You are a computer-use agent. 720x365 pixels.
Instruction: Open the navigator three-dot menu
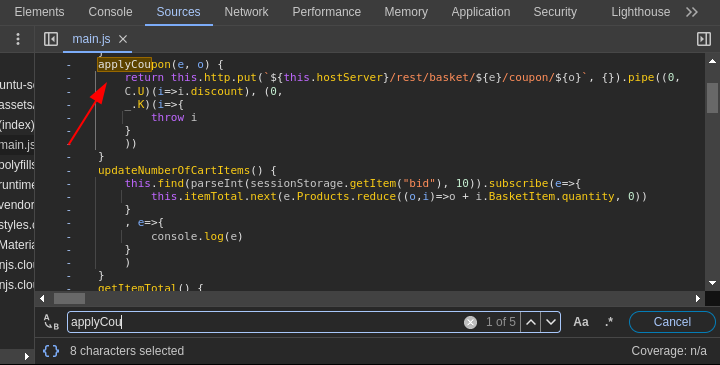click(x=18, y=39)
